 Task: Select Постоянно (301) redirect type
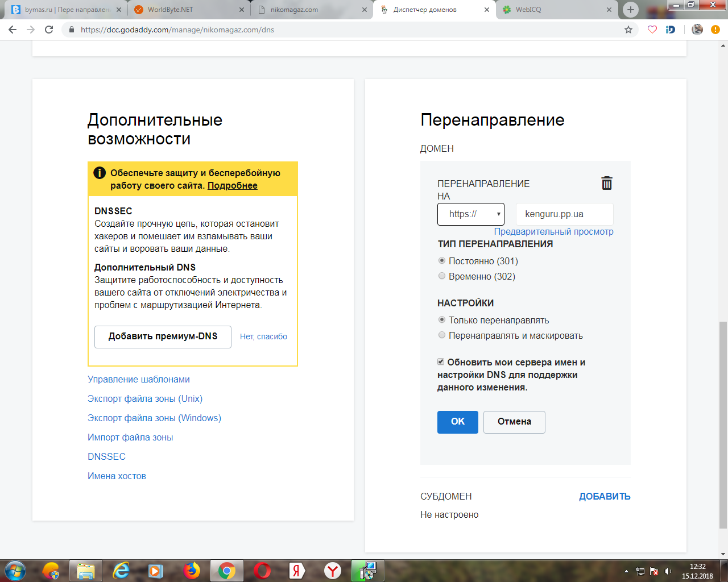click(x=442, y=261)
